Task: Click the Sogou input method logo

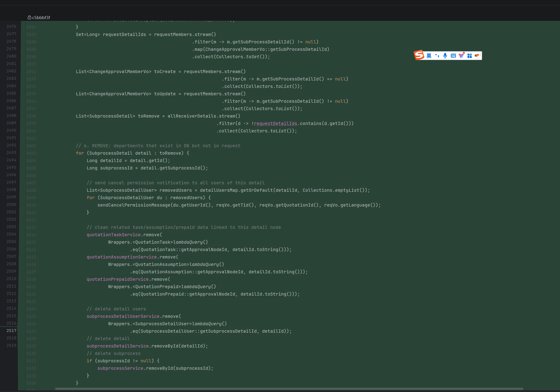Action: click(x=419, y=55)
